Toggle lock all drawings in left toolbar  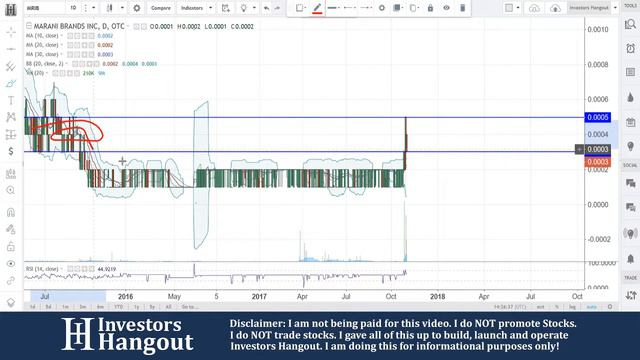coord(11,247)
